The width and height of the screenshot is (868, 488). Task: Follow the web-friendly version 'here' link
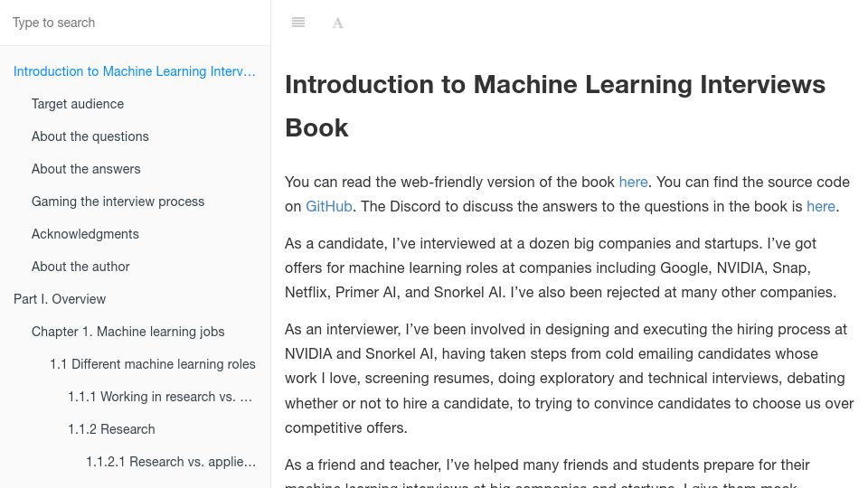[x=633, y=182]
